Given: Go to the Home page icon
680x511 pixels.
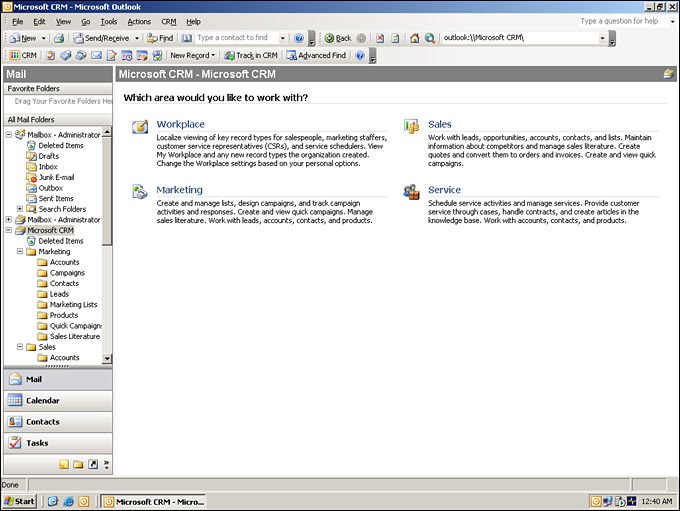Looking at the screenshot, I should point(415,38).
